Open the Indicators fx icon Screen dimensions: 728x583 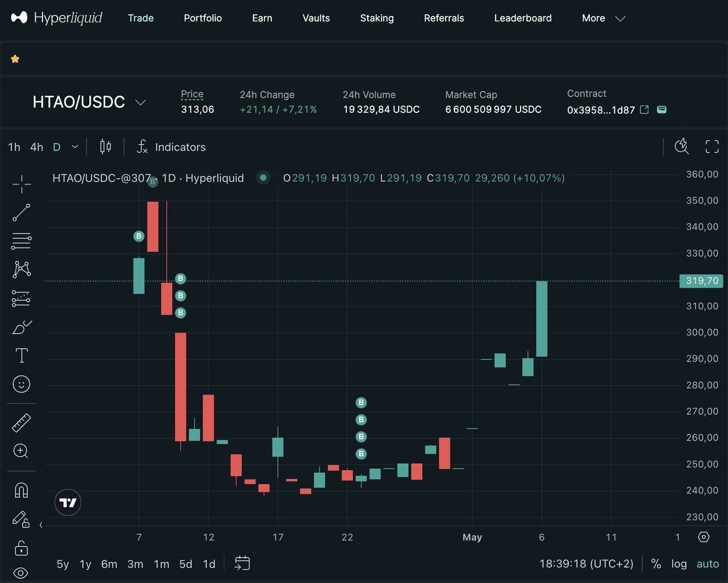(143, 147)
